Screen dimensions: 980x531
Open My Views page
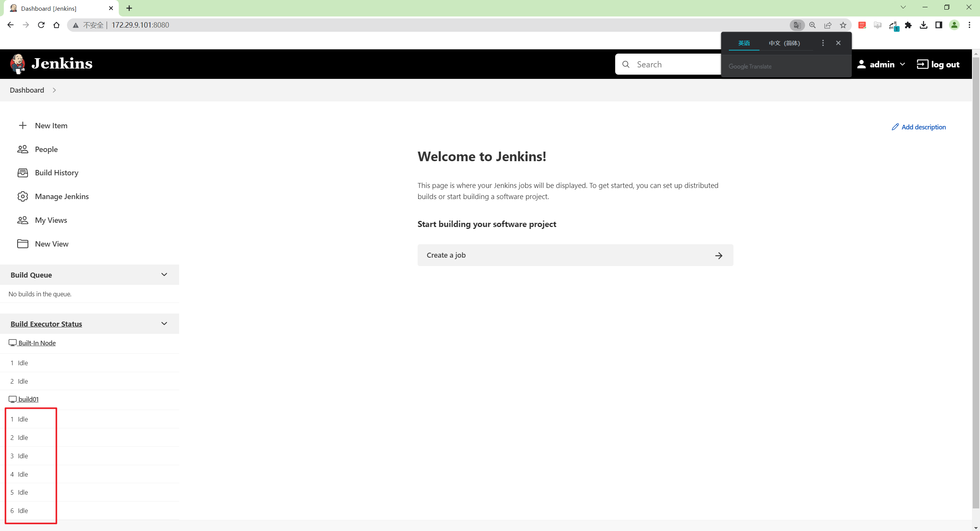click(51, 220)
